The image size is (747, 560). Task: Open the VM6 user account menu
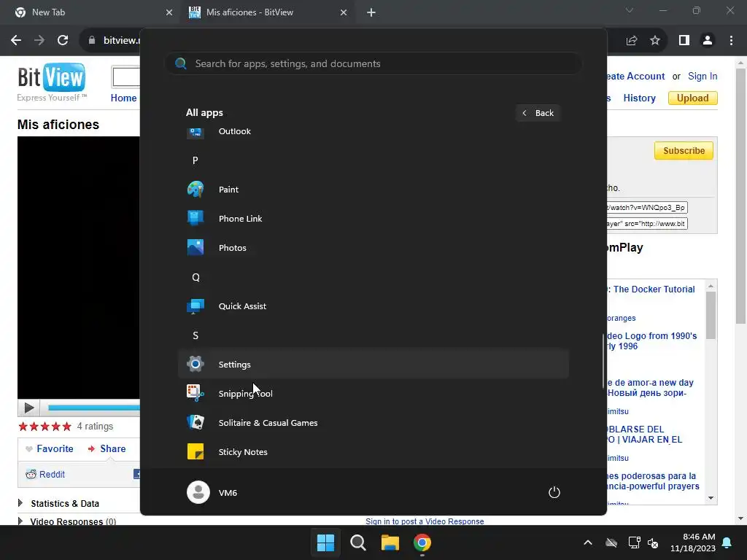pos(212,492)
